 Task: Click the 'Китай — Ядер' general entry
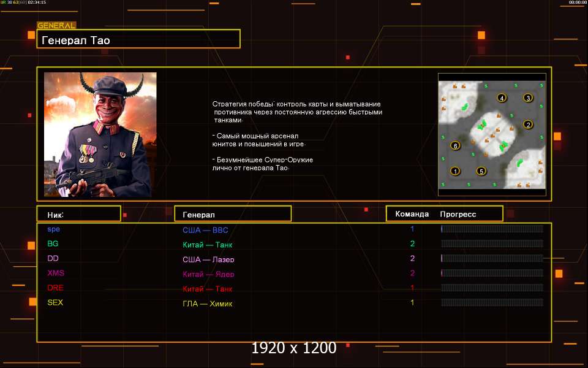pos(208,274)
